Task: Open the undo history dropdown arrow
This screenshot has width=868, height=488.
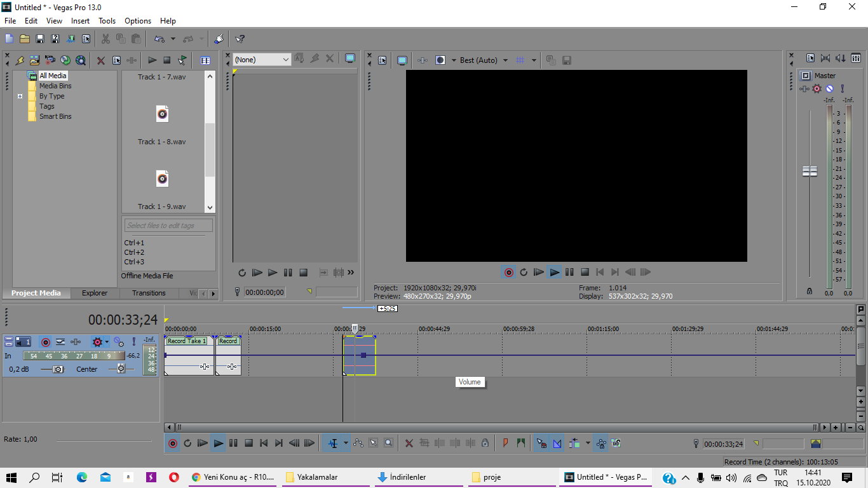Action: (x=173, y=39)
